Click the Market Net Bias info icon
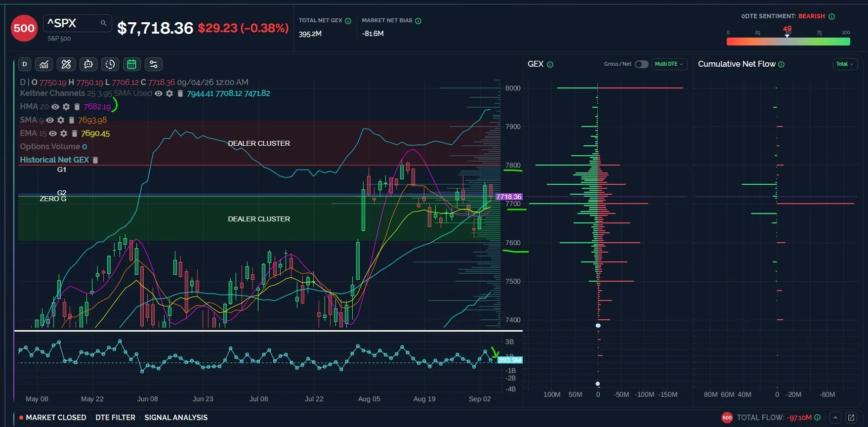 (x=418, y=21)
